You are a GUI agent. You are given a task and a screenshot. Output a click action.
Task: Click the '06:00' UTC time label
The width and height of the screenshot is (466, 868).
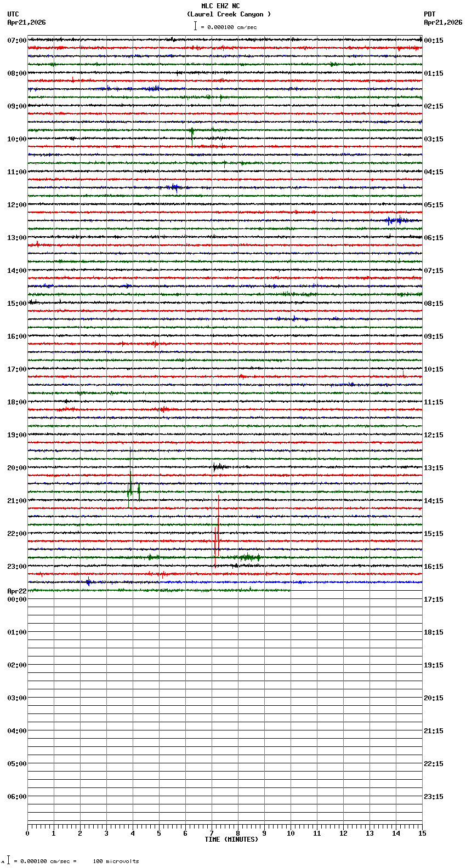tap(16, 797)
